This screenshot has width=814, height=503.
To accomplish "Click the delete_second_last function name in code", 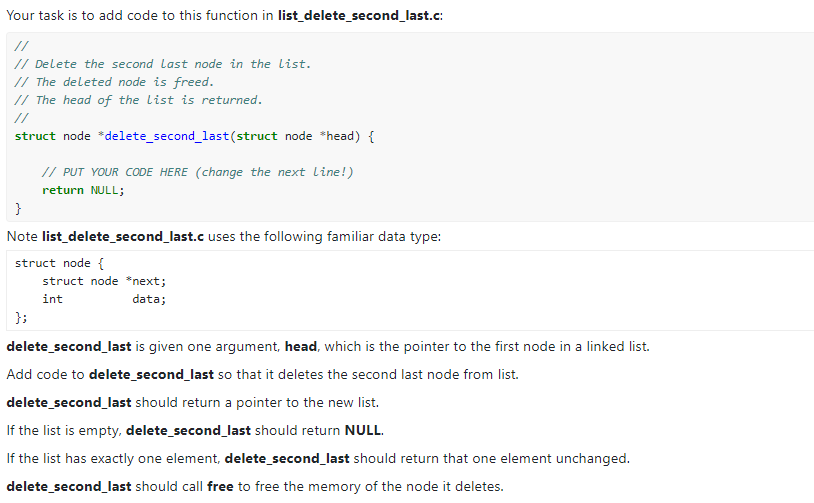I will [x=167, y=136].
